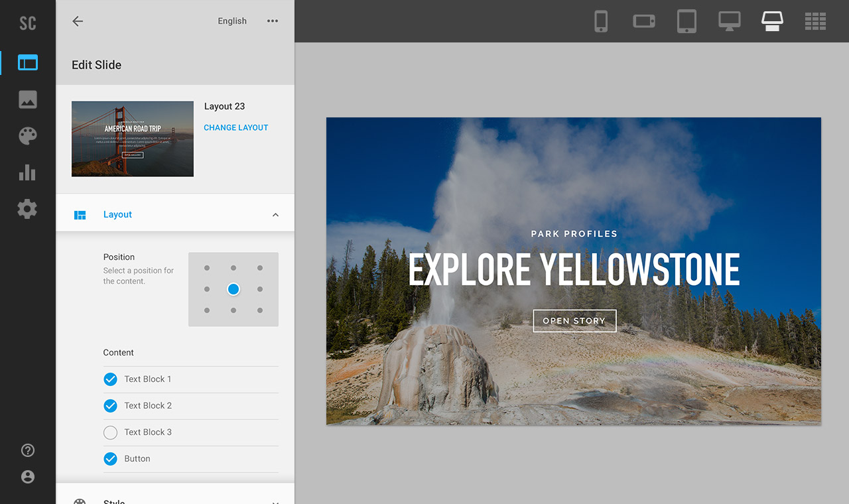Uncheck the Button content option
Image resolution: width=849 pixels, height=504 pixels.
(x=110, y=459)
